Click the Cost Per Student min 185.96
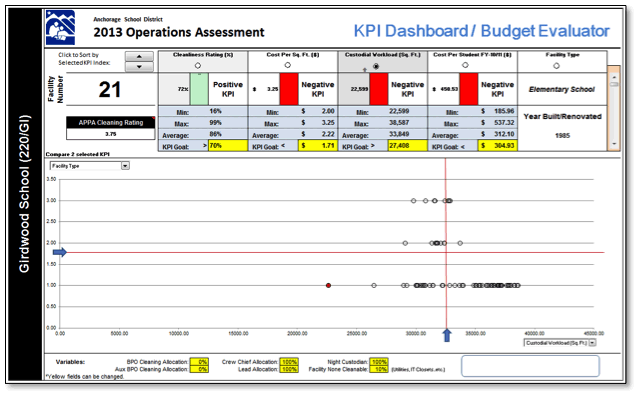The image size is (639, 396). pyautogui.click(x=504, y=111)
